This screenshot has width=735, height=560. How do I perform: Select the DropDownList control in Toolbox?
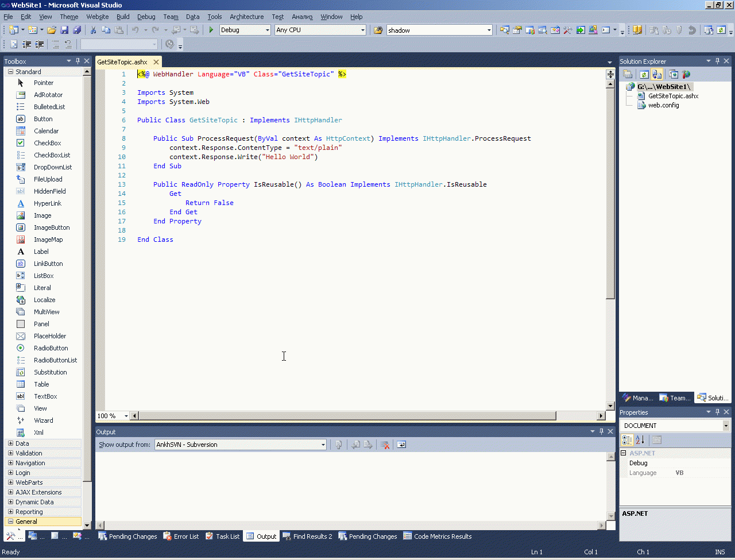pyautogui.click(x=53, y=167)
